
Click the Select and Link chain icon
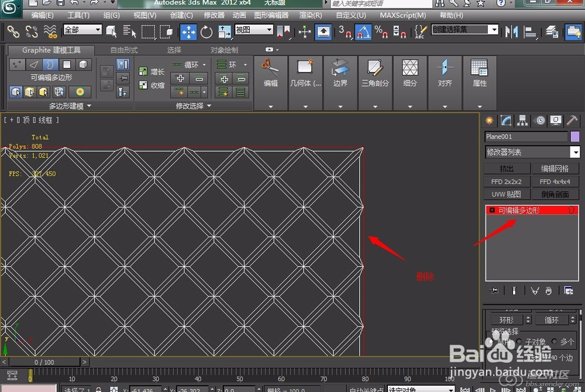[x=13, y=32]
